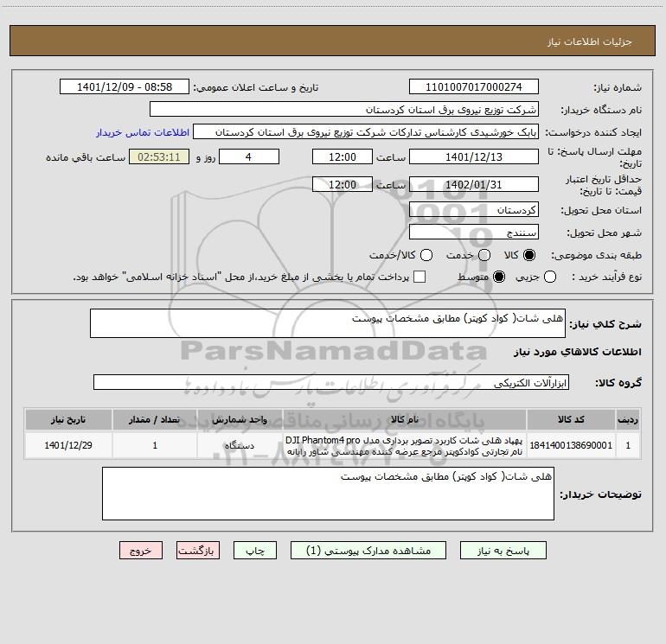Click the requester field بابک خورشیدی
The height and width of the screenshot is (644, 666).
366,132
